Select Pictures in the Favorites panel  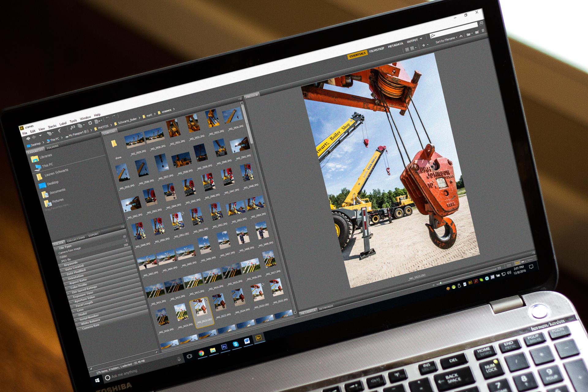point(58,201)
